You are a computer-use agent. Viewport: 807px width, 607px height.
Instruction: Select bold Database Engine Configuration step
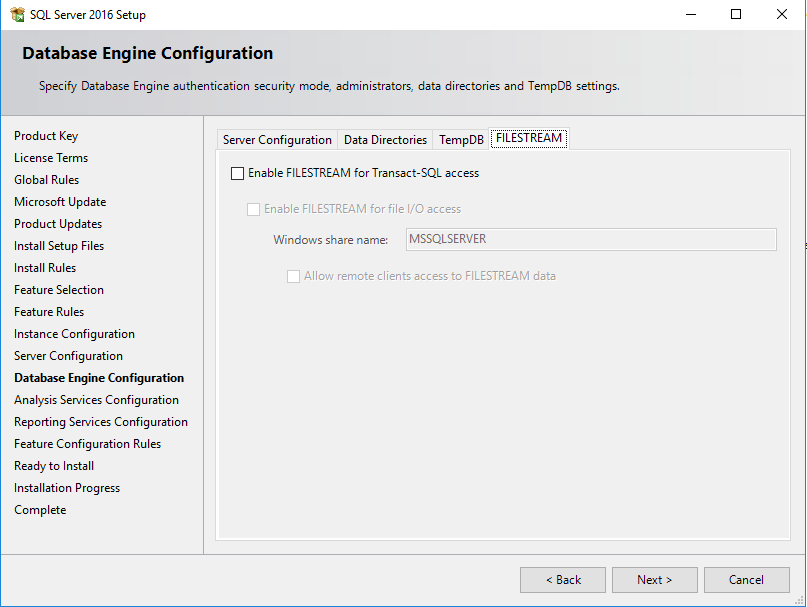pyautogui.click(x=99, y=378)
